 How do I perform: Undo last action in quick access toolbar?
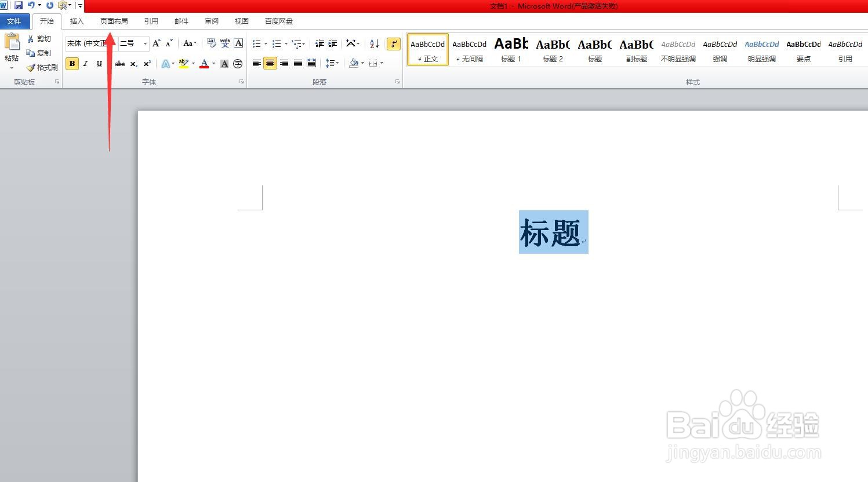click(31, 5)
